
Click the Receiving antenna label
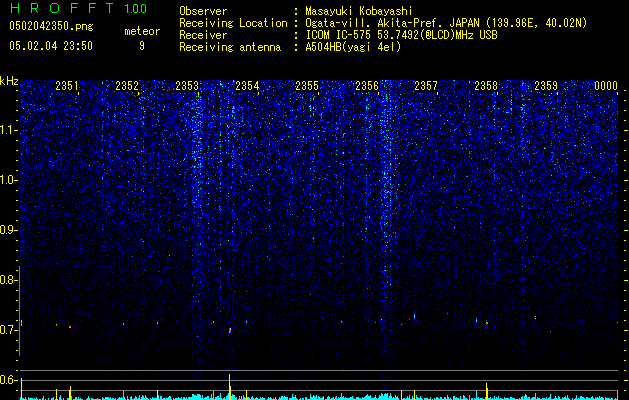tap(230, 47)
